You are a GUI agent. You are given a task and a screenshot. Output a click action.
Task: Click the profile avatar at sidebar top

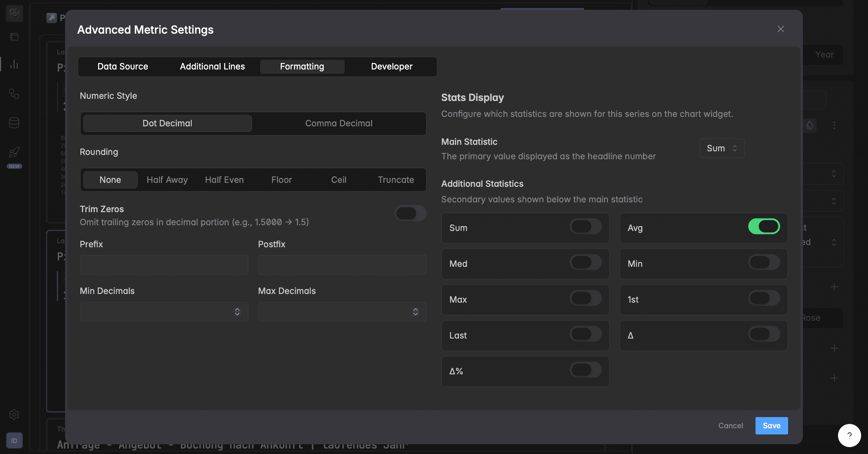(14, 13)
